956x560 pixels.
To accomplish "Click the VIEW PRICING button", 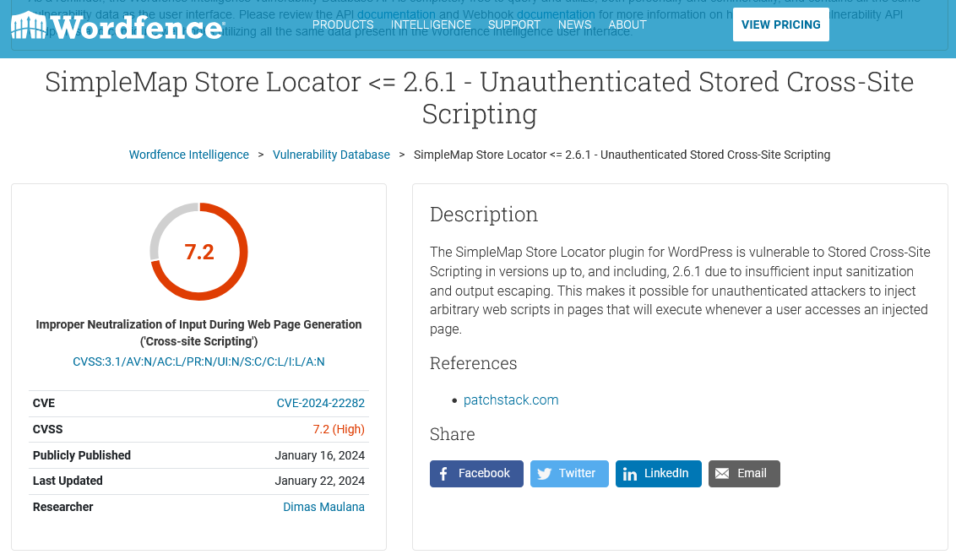I will pyautogui.click(x=780, y=24).
